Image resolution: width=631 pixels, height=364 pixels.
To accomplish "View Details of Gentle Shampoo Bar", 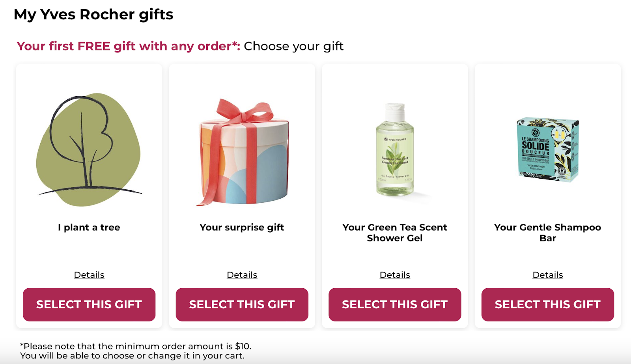I will point(548,275).
